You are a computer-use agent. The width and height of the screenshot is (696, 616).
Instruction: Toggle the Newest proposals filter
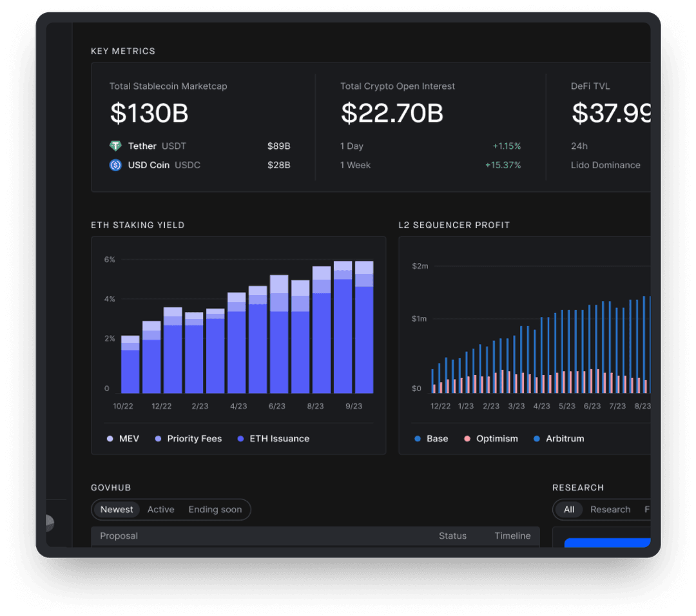[x=116, y=509]
